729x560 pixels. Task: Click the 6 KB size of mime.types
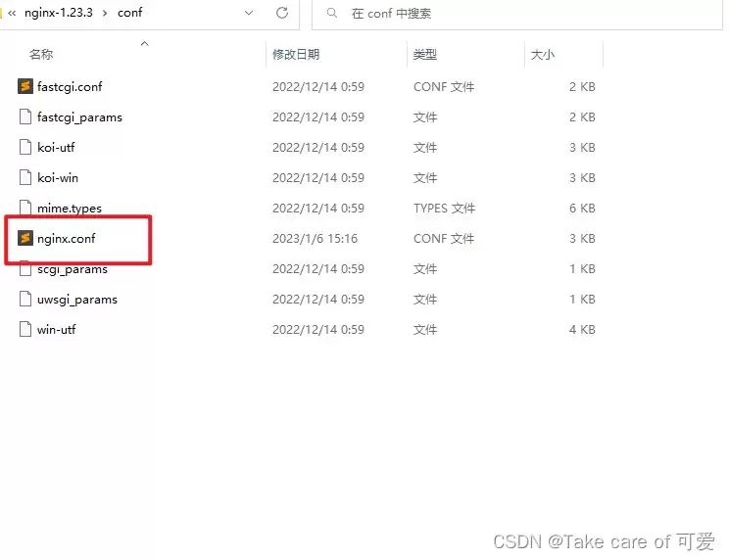tap(582, 208)
